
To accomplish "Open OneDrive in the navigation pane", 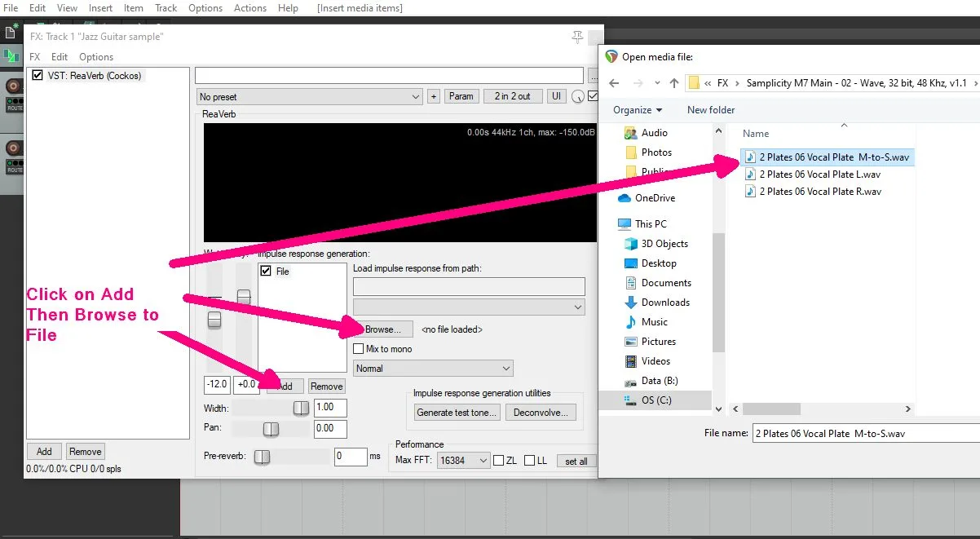I will pos(655,198).
